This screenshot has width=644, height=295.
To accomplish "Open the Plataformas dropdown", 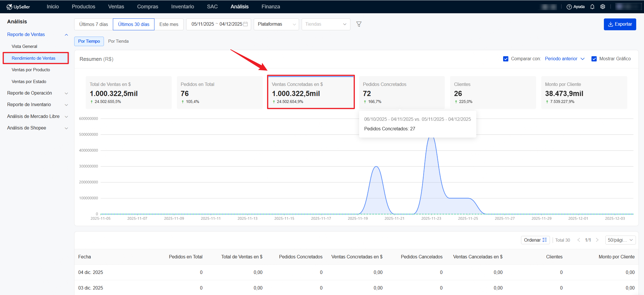I will 276,24.
